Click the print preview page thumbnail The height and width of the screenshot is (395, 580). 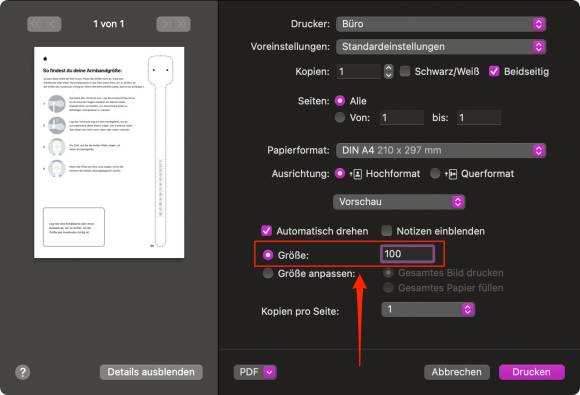click(x=109, y=152)
